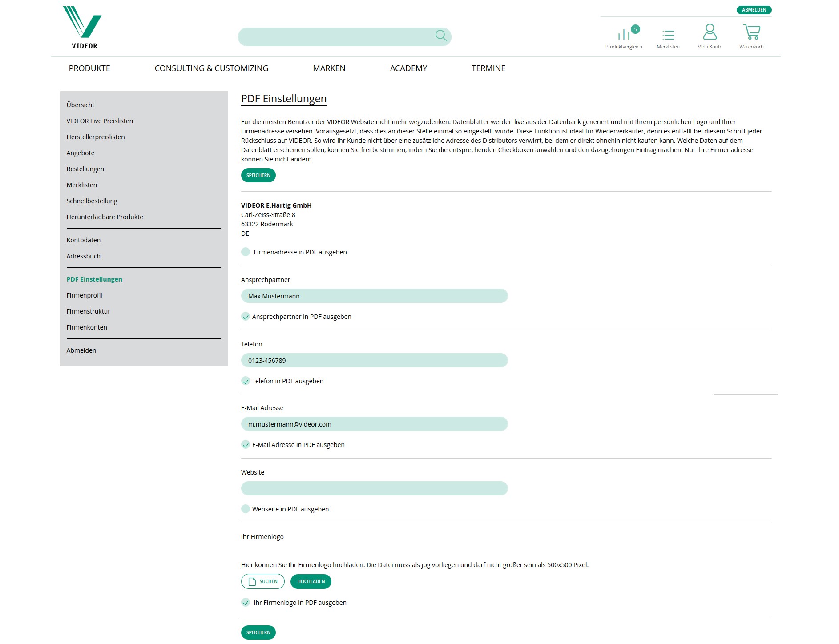
Task: Open Kontodaten in sidebar
Action: [84, 240]
